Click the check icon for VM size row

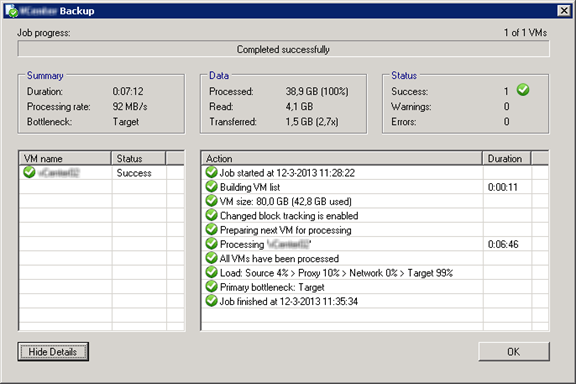211,201
